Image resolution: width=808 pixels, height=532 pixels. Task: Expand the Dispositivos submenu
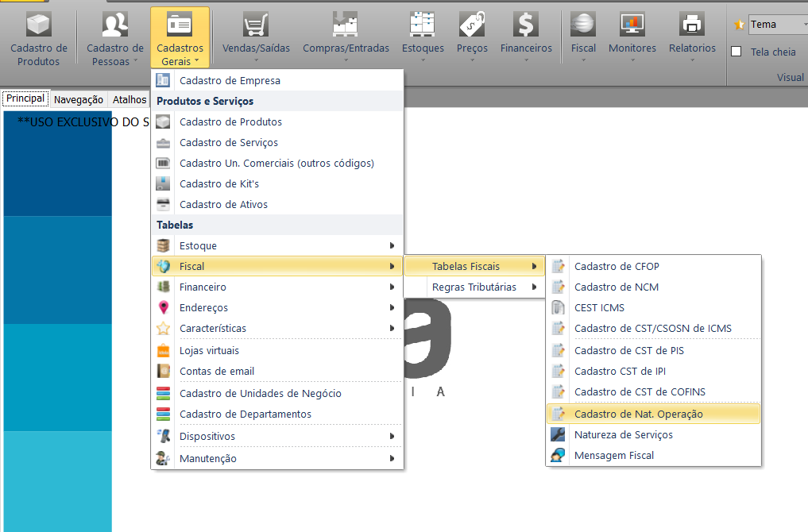click(x=277, y=436)
